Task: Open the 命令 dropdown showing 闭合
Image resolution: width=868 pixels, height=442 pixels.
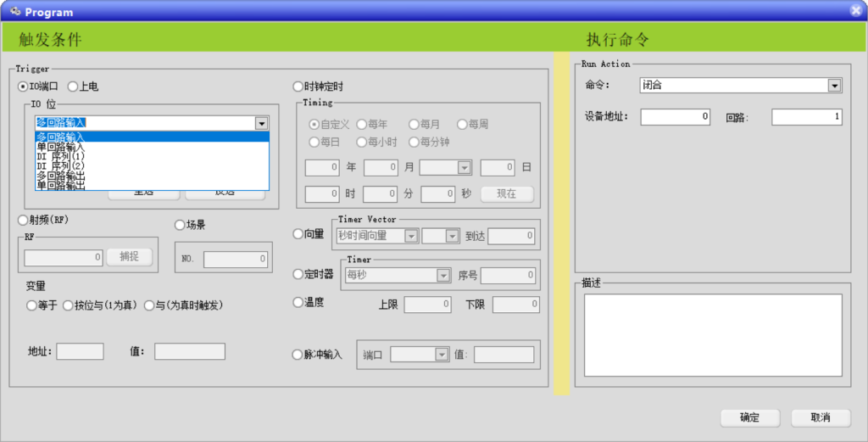Action: 834,86
